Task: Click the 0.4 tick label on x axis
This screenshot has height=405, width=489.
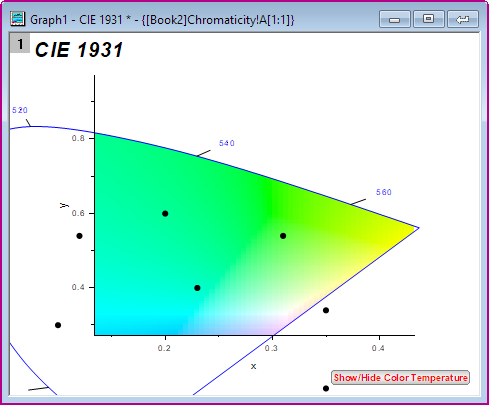Action: [x=378, y=348]
